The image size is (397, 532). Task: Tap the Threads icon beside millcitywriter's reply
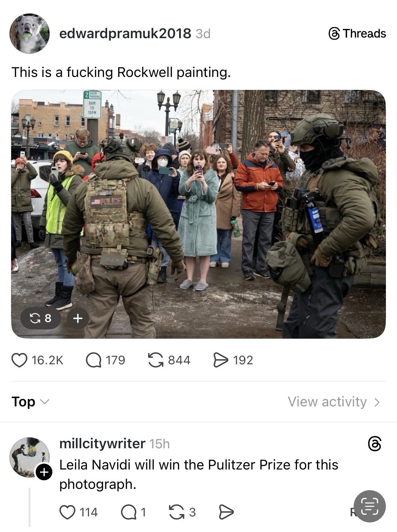[375, 444]
